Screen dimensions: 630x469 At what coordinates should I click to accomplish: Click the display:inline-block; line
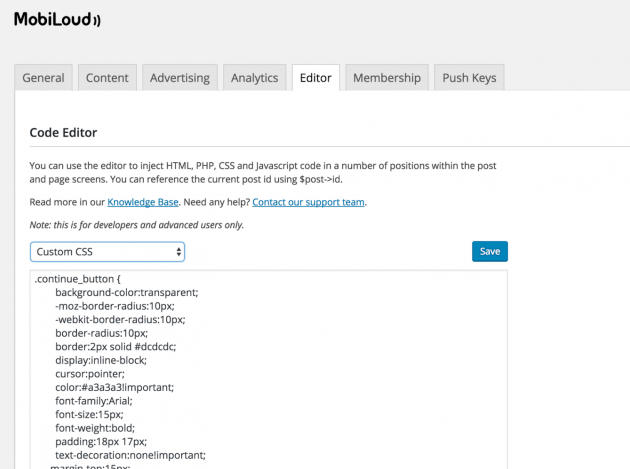click(101, 360)
